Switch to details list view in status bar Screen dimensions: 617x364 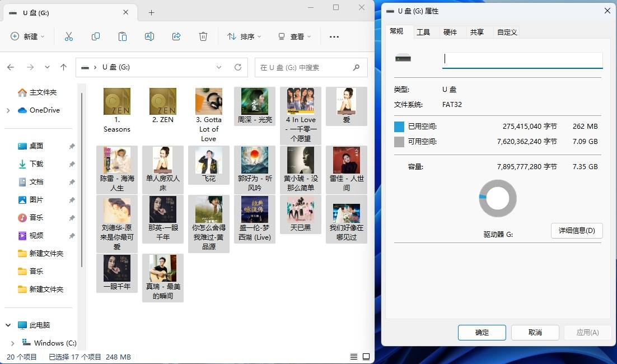354,357
